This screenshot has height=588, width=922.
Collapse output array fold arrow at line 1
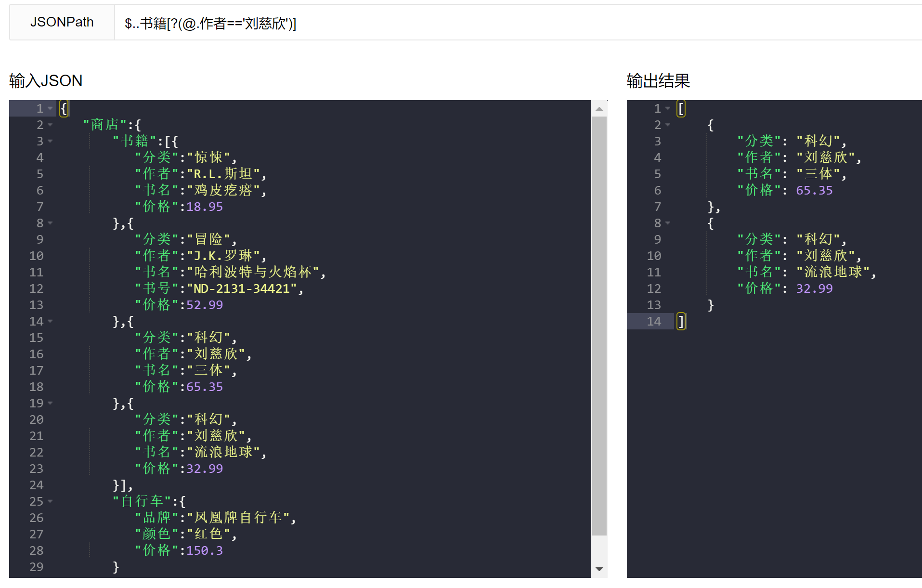668,109
